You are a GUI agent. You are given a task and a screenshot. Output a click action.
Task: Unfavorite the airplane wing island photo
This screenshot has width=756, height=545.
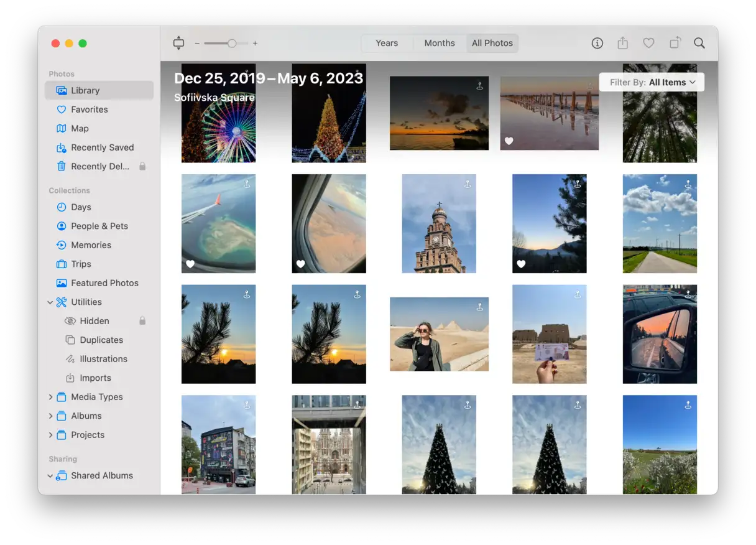(190, 264)
